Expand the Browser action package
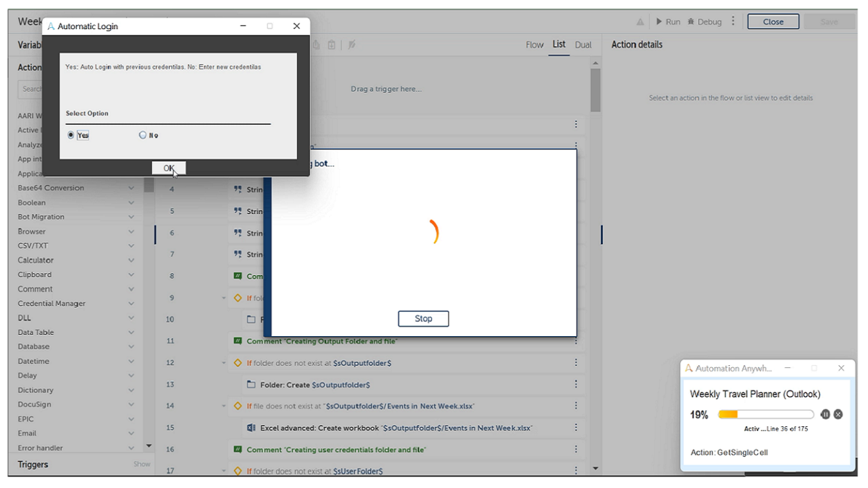The height and width of the screenshot is (488, 868). [x=132, y=231]
